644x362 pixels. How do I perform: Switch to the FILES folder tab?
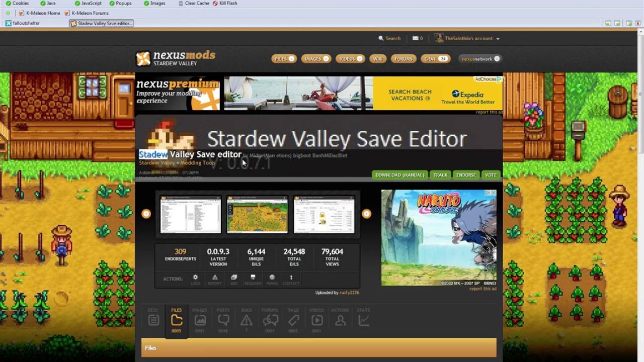(x=177, y=320)
